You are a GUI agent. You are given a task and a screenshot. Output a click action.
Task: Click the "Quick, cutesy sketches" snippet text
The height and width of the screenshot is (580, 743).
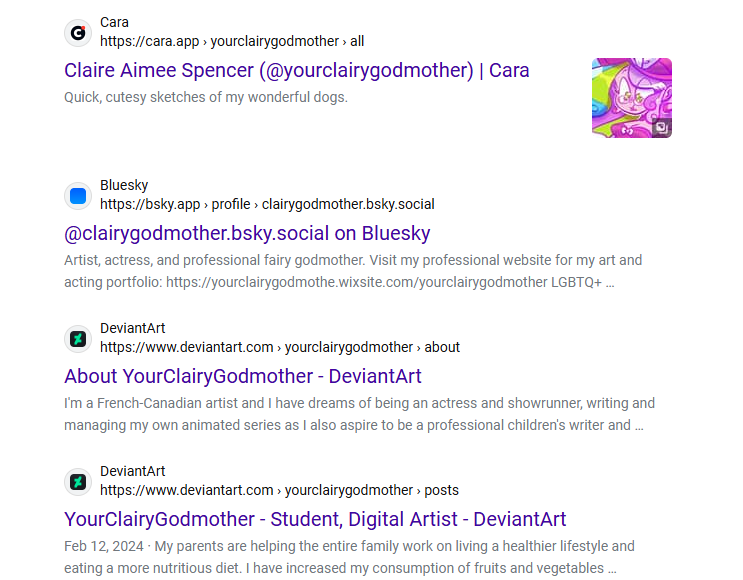tap(206, 97)
